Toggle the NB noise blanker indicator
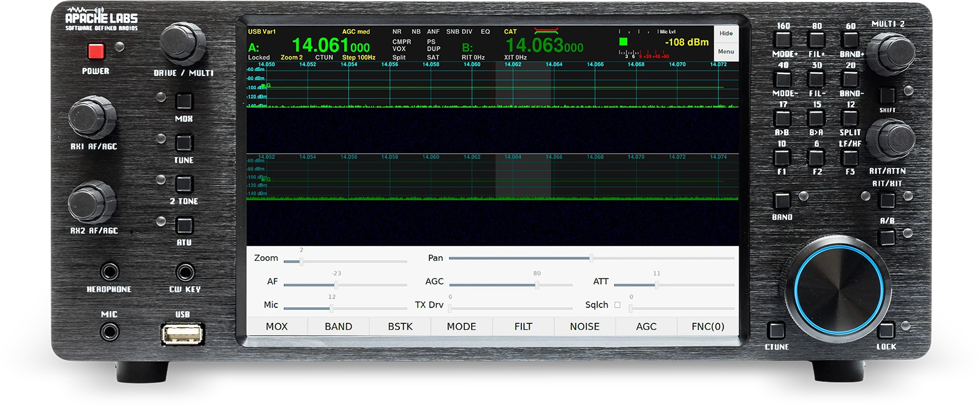 click(416, 32)
